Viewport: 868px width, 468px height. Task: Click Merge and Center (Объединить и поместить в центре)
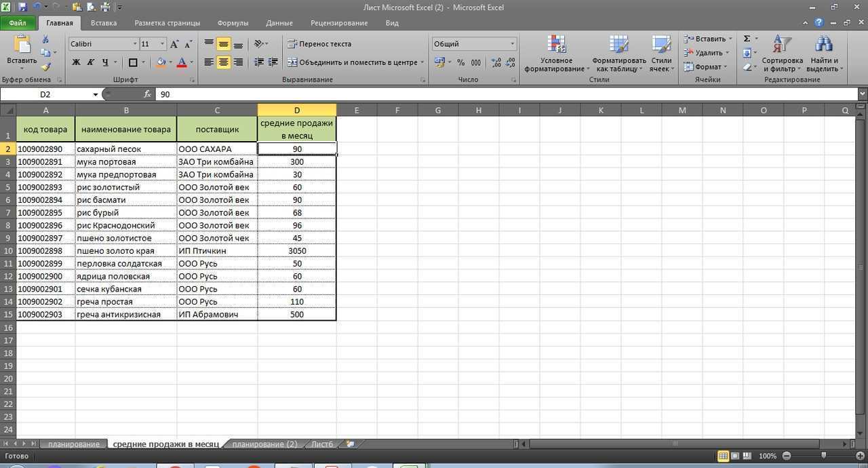[x=353, y=62]
